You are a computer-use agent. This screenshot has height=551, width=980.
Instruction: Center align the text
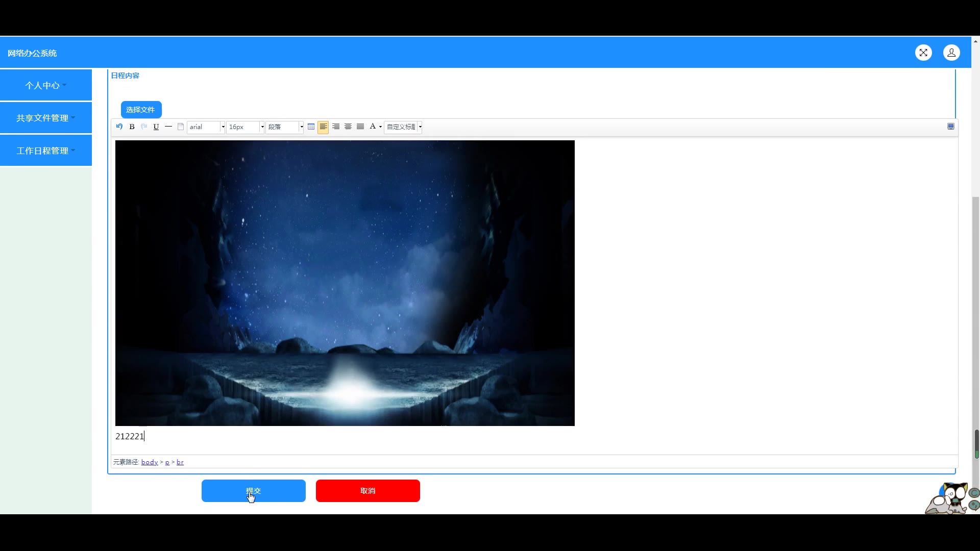pyautogui.click(x=348, y=127)
